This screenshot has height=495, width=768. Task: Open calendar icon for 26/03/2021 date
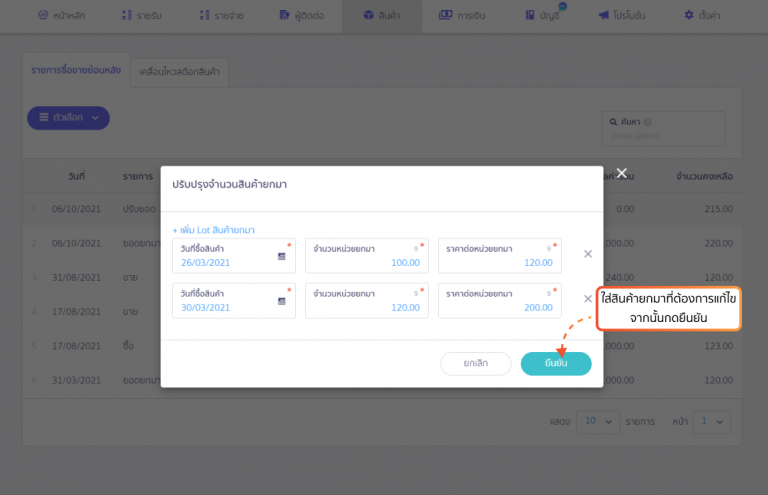(282, 256)
